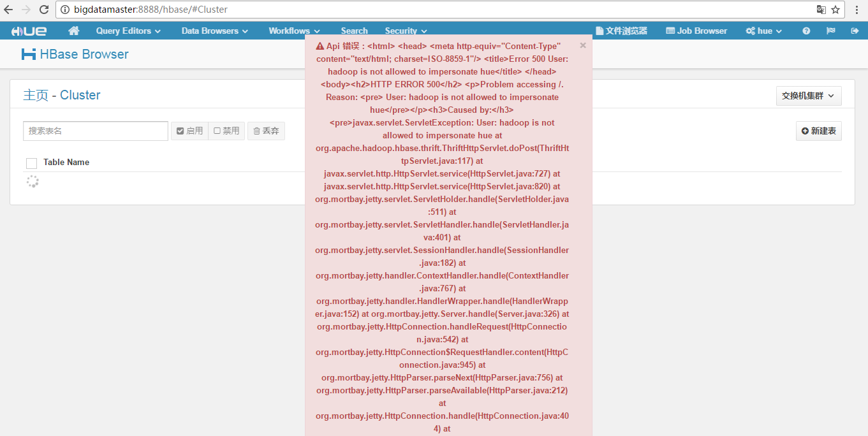Image resolution: width=868 pixels, height=436 pixels.
Task: Expand the Security menu
Action: pyautogui.click(x=406, y=31)
